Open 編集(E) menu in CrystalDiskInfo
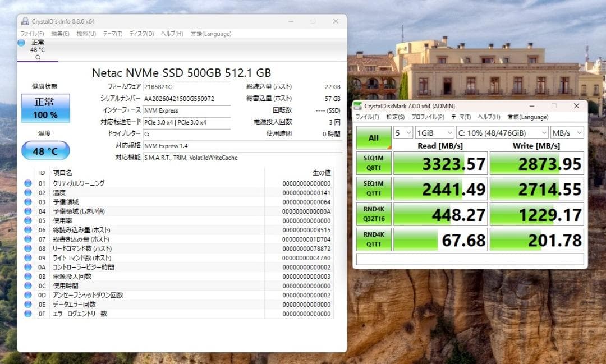 (x=60, y=34)
